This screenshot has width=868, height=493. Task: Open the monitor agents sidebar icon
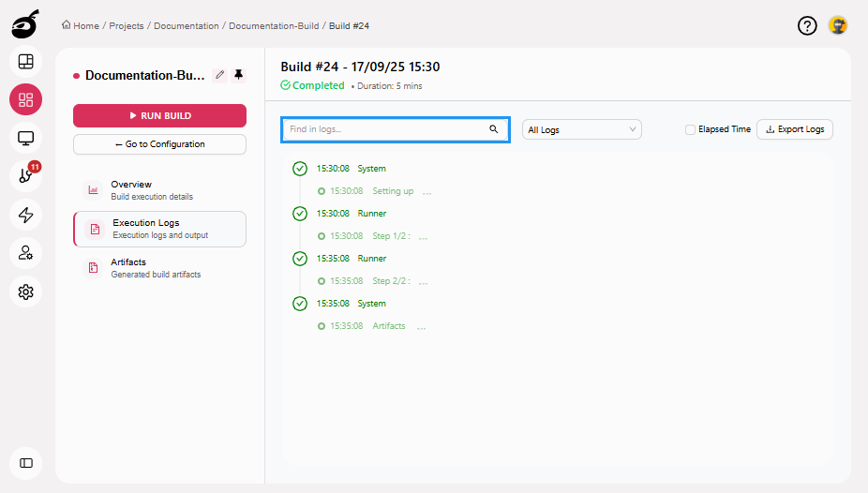tap(26, 139)
